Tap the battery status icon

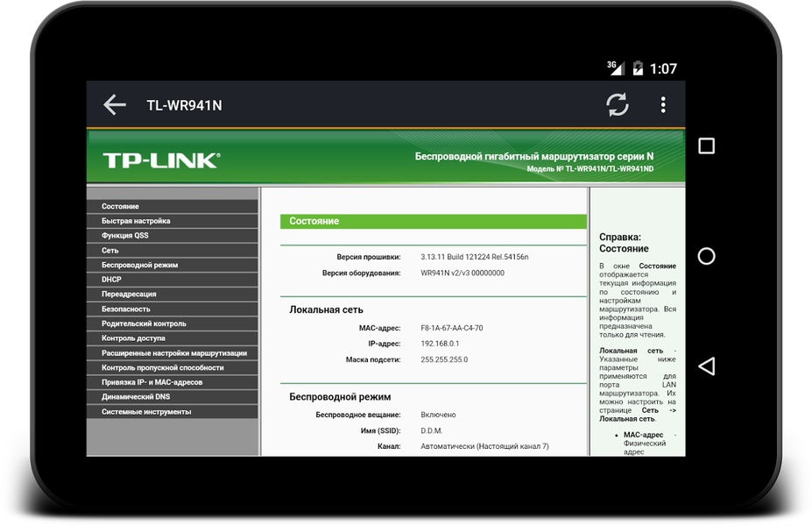coord(638,68)
